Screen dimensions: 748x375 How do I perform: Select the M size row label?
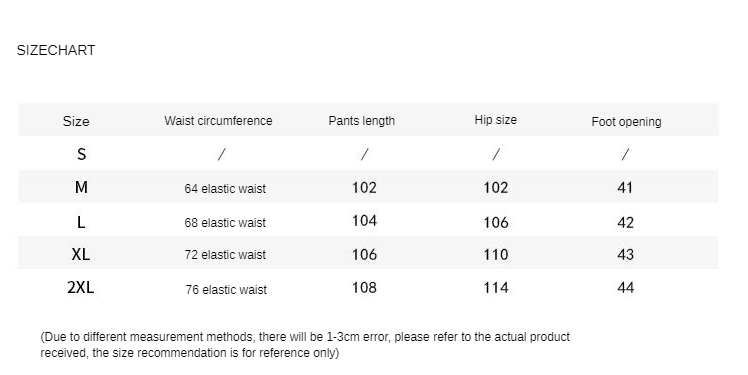[x=81, y=187]
